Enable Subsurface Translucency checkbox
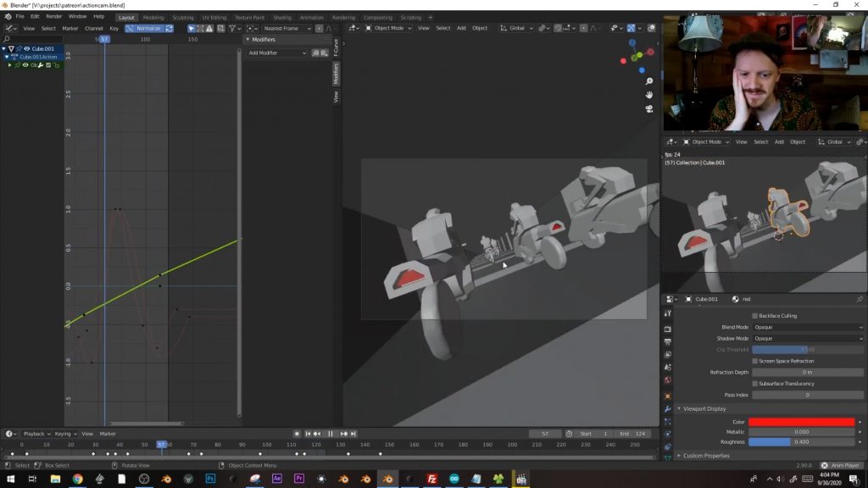 tap(754, 384)
